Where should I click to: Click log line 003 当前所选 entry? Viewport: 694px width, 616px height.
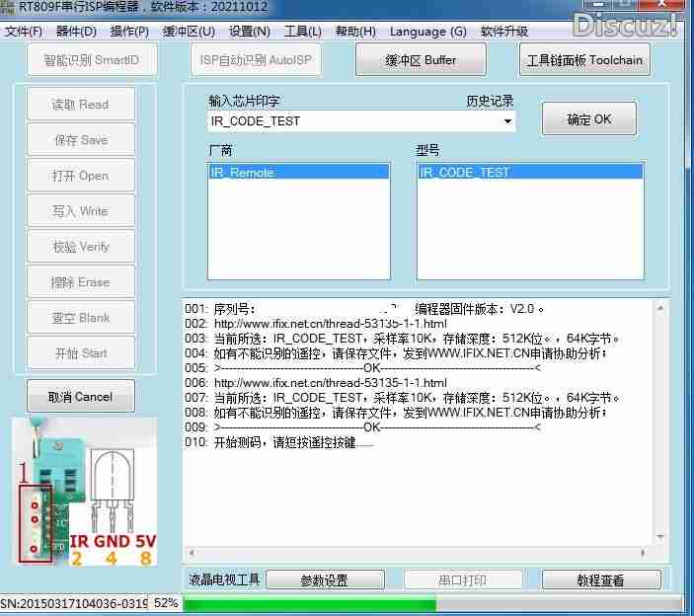click(403, 339)
